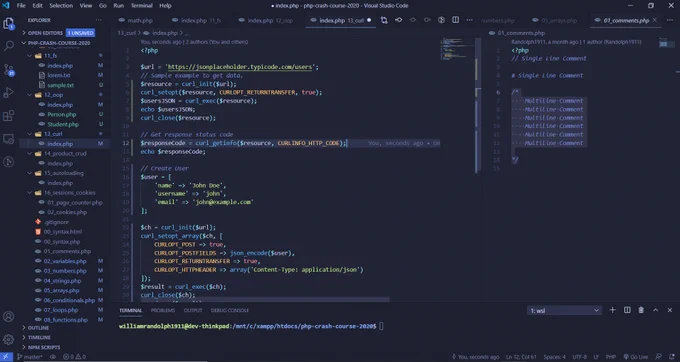The height and width of the screenshot is (362, 680).
Task: Open the Accounts menu icon
Action: click(x=9, y=316)
